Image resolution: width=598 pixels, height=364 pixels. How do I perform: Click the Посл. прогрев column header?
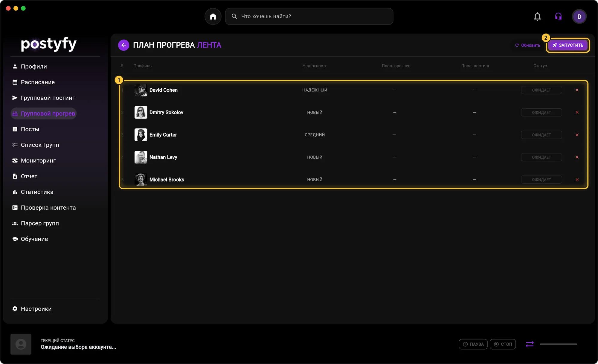[396, 66]
